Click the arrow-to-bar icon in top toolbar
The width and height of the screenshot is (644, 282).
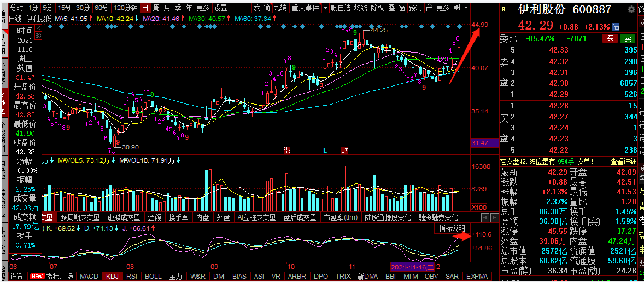[x=457, y=8]
